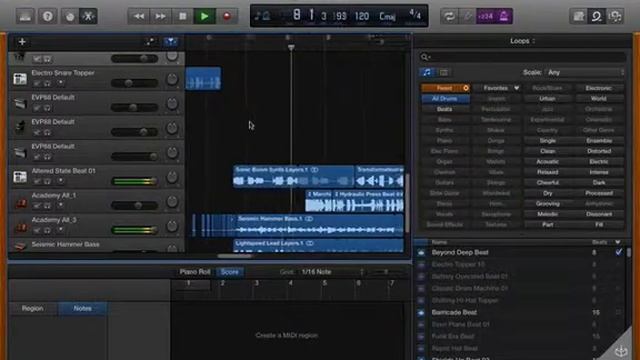Click the 120 tempo value
The image size is (640, 360).
pyautogui.click(x=362, y=16)
